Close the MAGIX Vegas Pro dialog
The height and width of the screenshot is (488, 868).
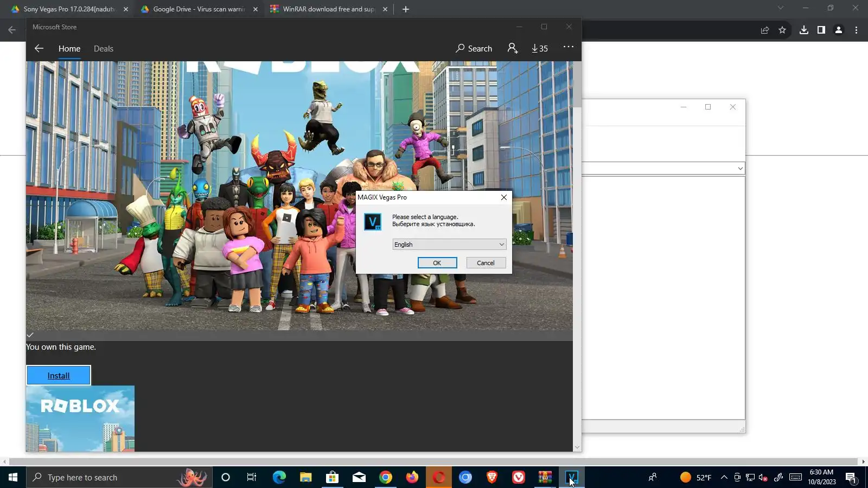[504, 197]
